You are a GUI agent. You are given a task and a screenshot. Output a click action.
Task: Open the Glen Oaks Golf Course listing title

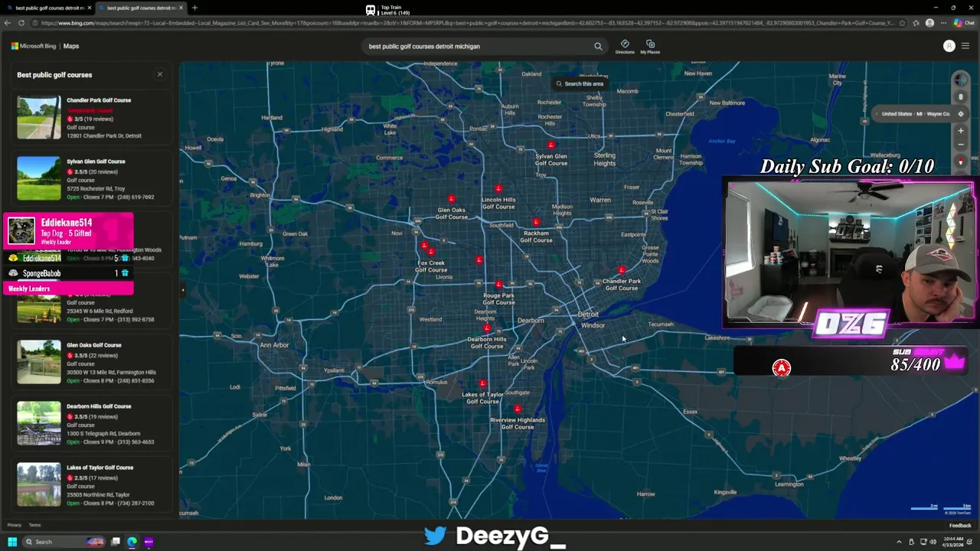(x=94, y=345)
